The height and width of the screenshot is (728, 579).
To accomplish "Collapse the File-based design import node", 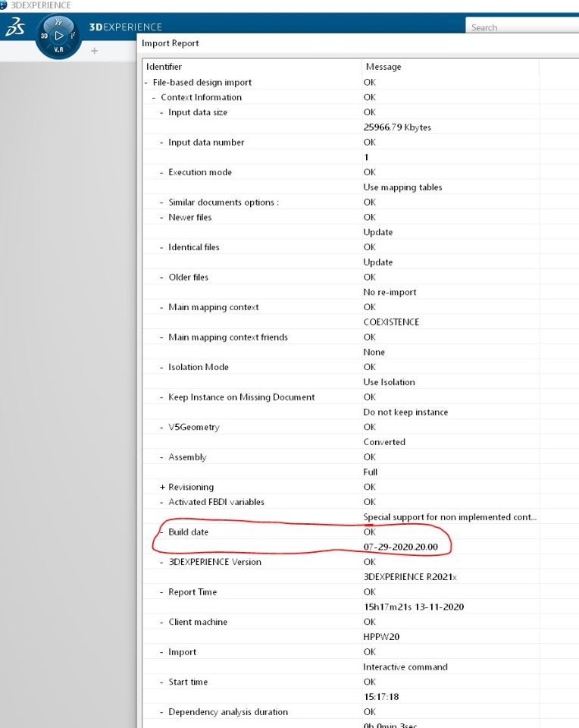I will pyautogui.click(x=146, y=82).
